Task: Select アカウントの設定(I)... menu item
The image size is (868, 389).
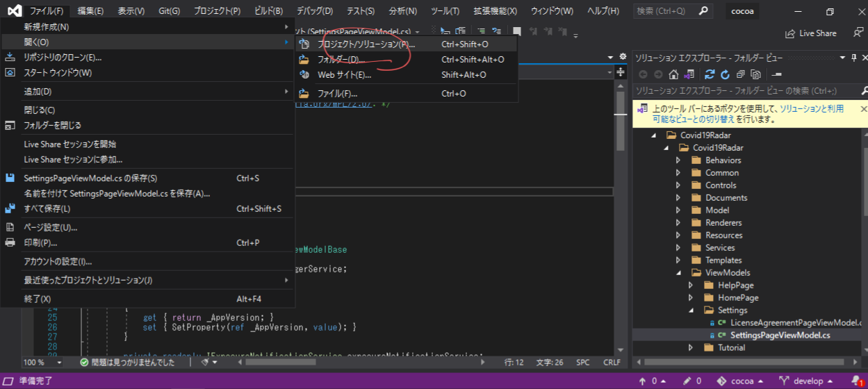Action: click(x=147, y=261)
